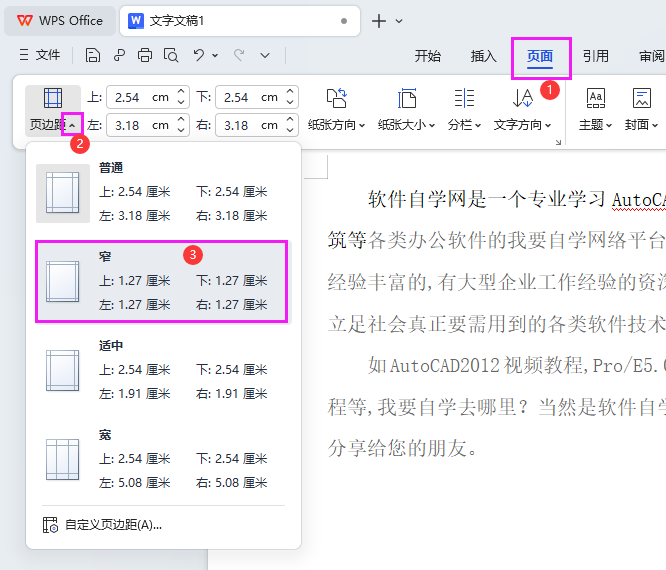The image size is (666, 570).
Task: Click the 纸张大小 paper size icon
Action: coord(407,98)
